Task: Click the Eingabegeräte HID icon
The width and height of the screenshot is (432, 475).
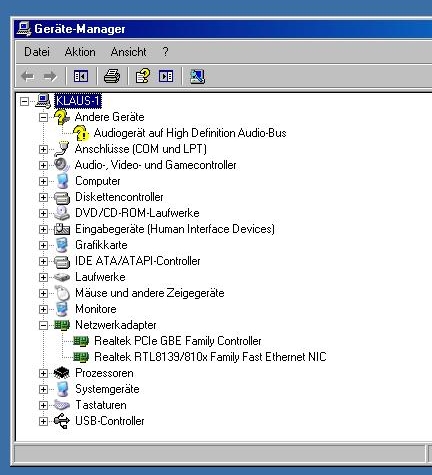Action: [x=62, y=229]
